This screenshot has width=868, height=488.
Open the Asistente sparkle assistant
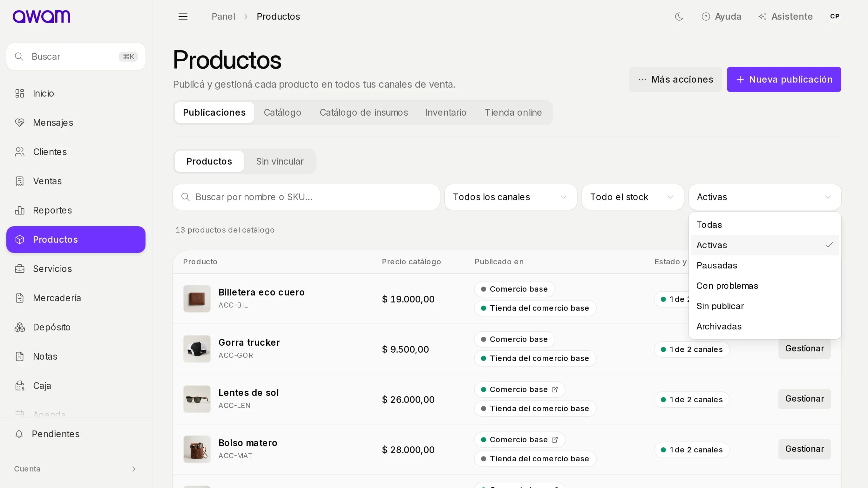pyautogui.click(x=785, y=17)
